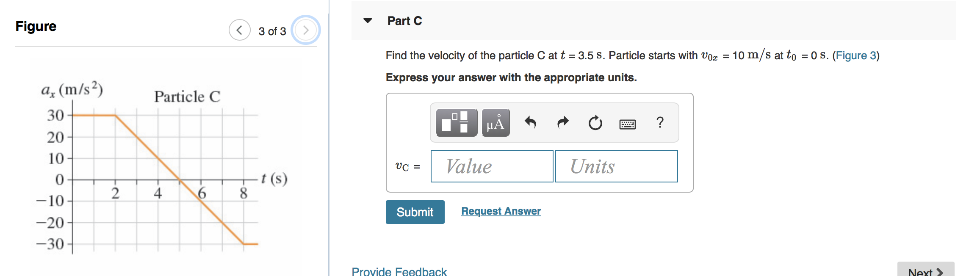The width and height of the screenshot is (980, 276).
Task: Open the on-screen keyboard icon
Action: coord(627,123)
